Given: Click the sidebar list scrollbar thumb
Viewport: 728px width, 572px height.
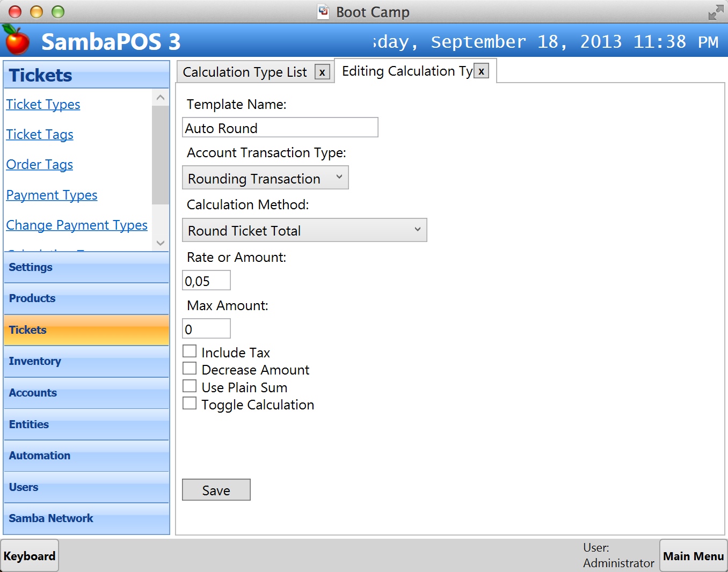Looking at the screenshot, I should tap(160, 155).
